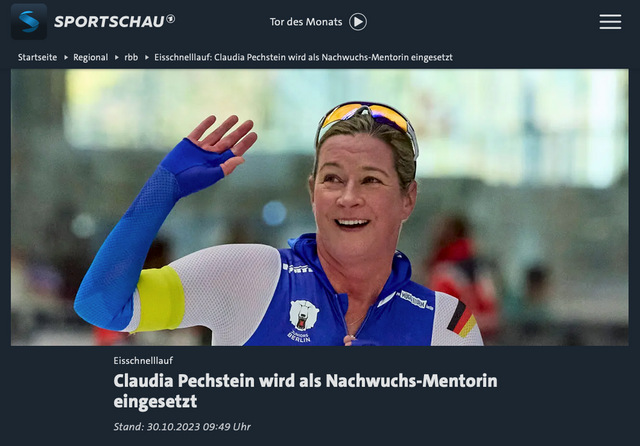The width and height of the screenshot is (640, 446).
Task: Go to Startseite in the breadcrumb
Action: click(37, 57)
